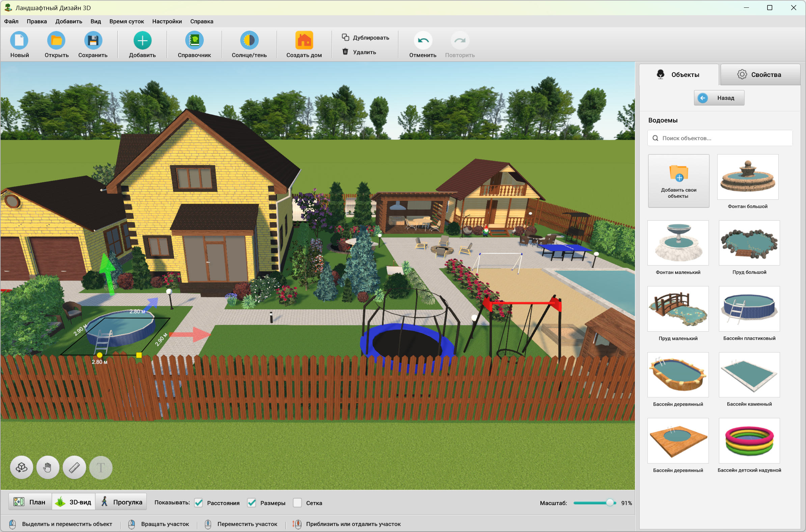Uncheck the Расстояния checkbox
Screen dimensions: 806x532
click(199, 503)
